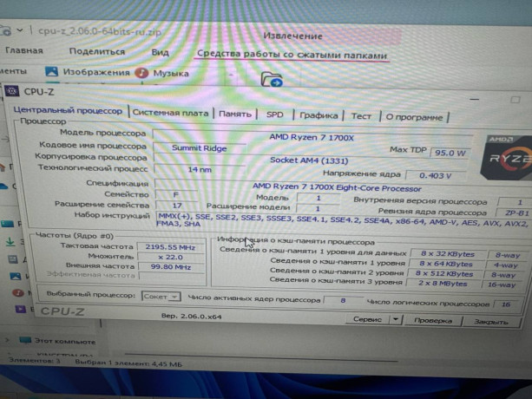
Task: Click the Закрыть button in CPU-Z
Action: 491,322
